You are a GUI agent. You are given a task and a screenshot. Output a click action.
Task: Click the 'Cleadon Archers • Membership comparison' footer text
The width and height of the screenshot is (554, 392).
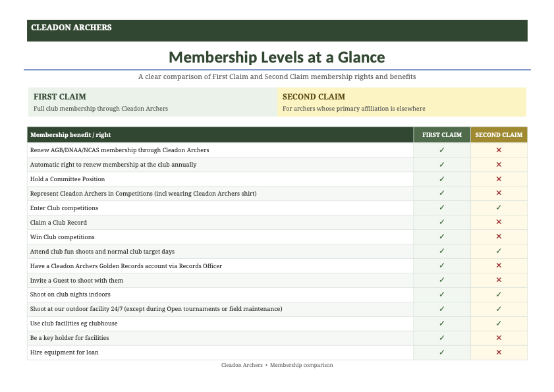pyautogui.click(x=277, y=365)
